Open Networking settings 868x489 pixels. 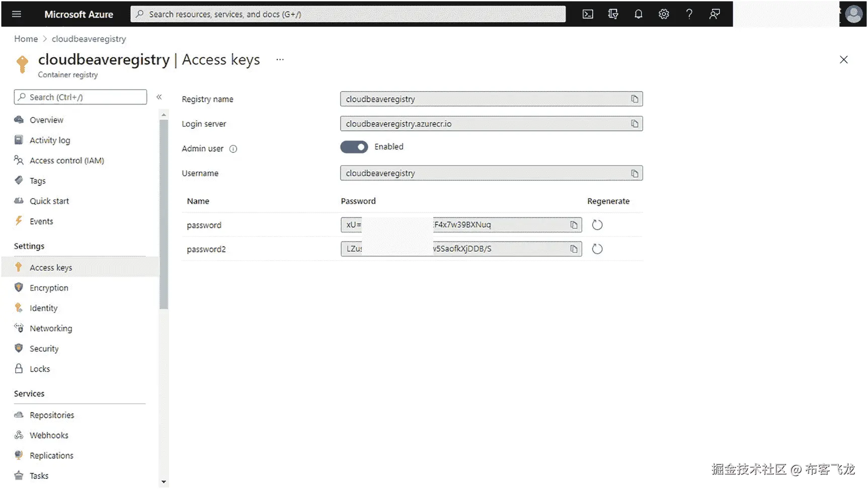(x=51, y=329)
